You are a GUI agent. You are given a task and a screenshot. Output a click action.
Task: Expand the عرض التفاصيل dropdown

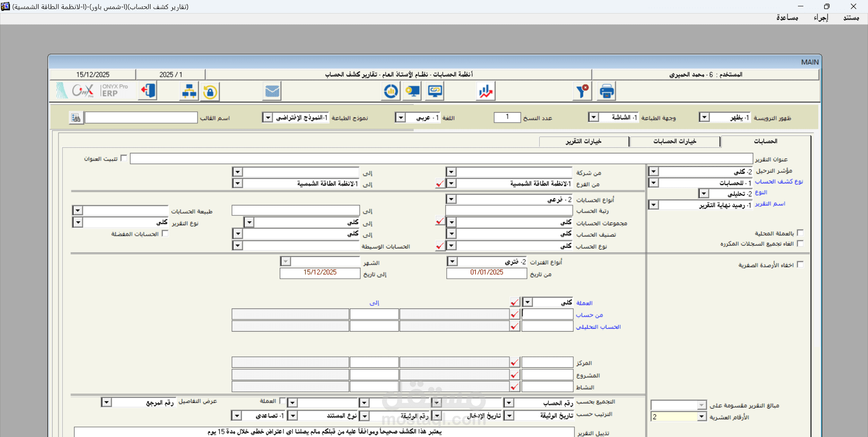106,402
